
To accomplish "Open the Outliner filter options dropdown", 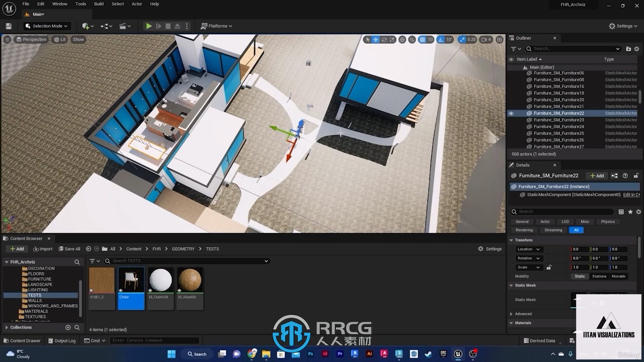I will pos(516,49).
